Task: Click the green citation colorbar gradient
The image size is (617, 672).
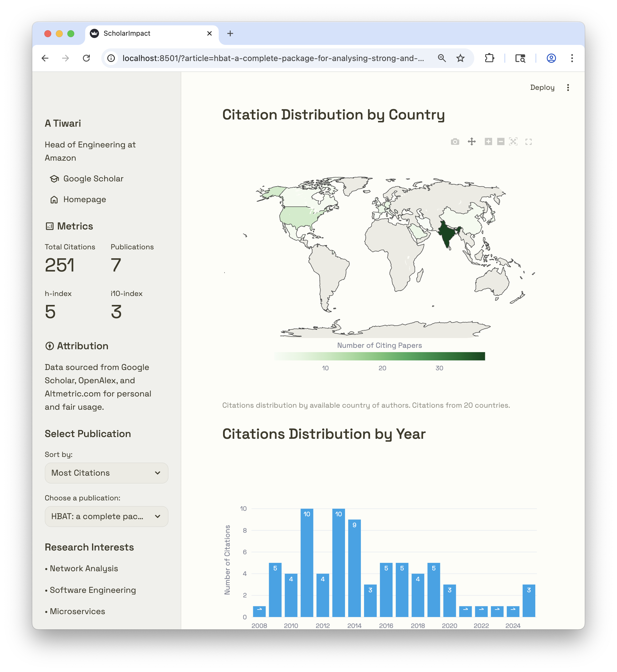Action: click(380, 356)
